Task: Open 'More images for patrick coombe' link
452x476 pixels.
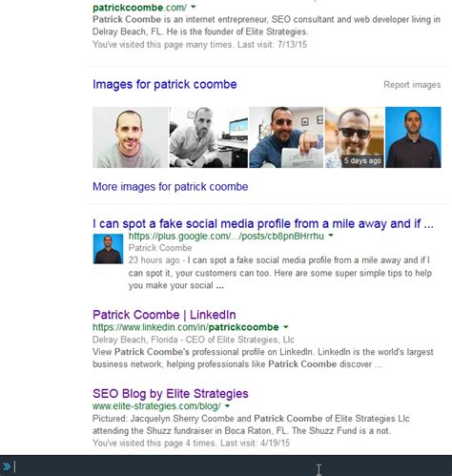Action: (171, 187)
